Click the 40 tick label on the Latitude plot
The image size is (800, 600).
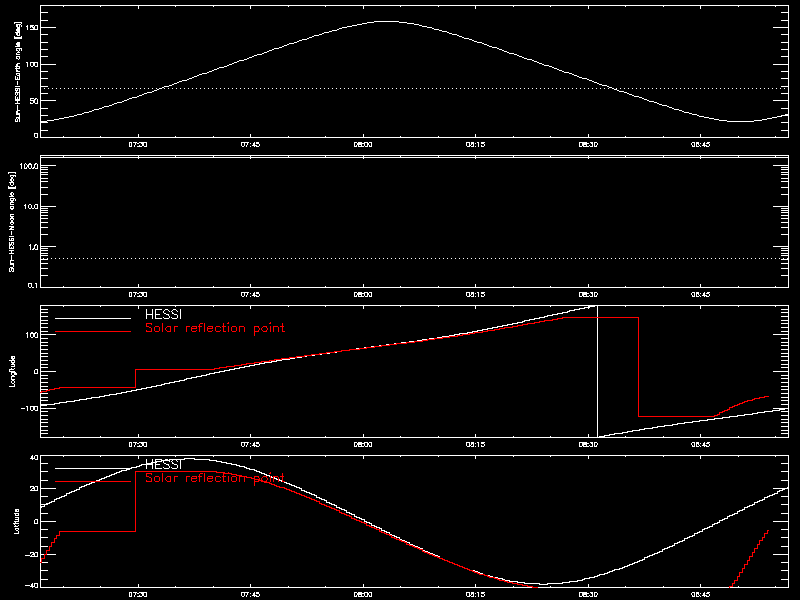tap(35, 458)
